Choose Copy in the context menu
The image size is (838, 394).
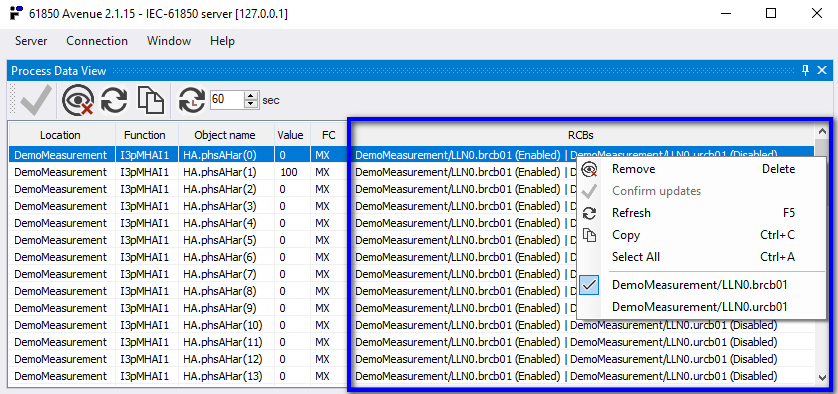(702, 235)
